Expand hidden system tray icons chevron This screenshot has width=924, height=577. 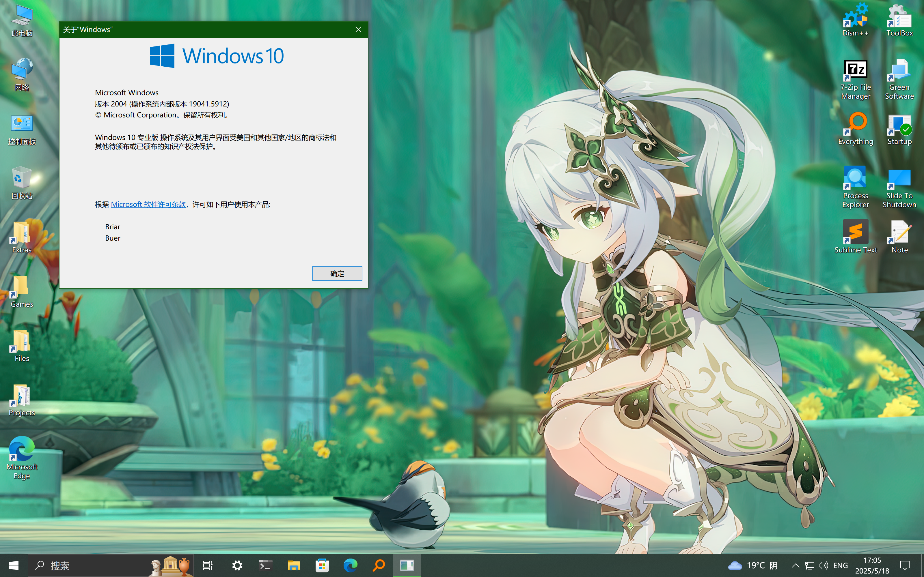[795, 565]
